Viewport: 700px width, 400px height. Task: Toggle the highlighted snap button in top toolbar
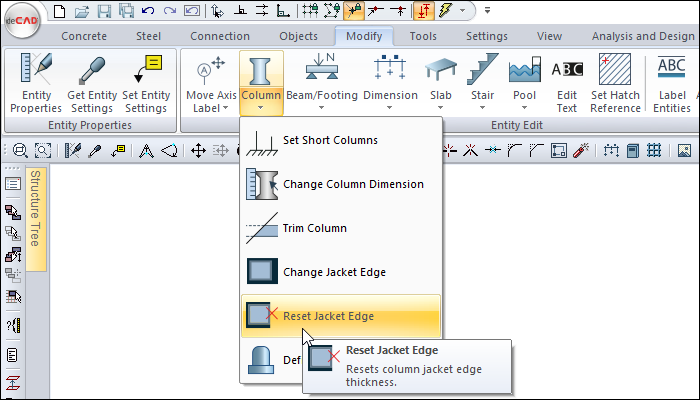[x=354, y=12]
